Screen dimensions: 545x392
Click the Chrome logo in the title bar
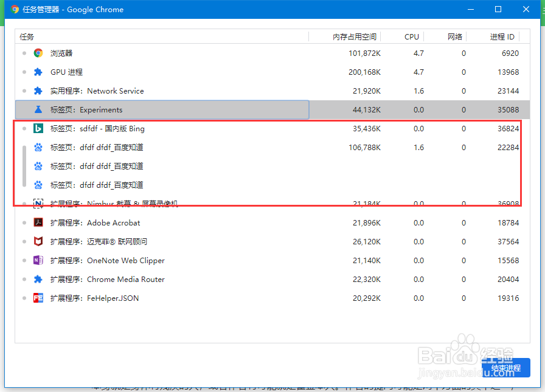[15, 9]
